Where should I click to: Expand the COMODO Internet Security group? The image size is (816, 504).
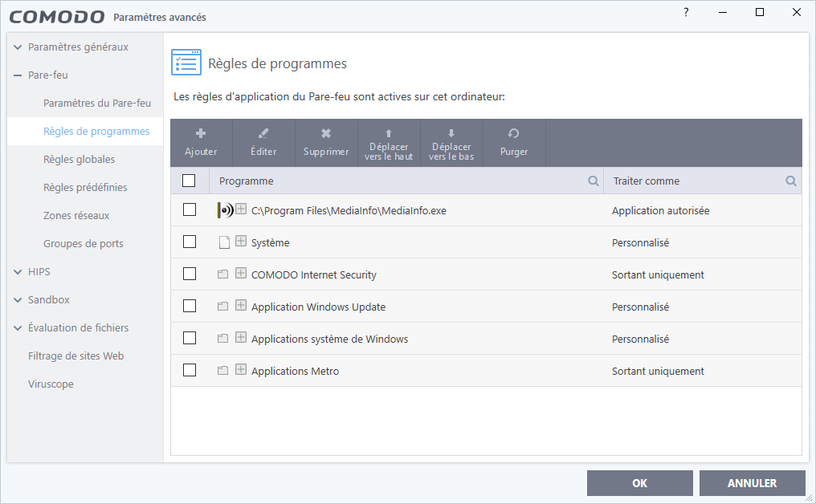tap(240, 273)
